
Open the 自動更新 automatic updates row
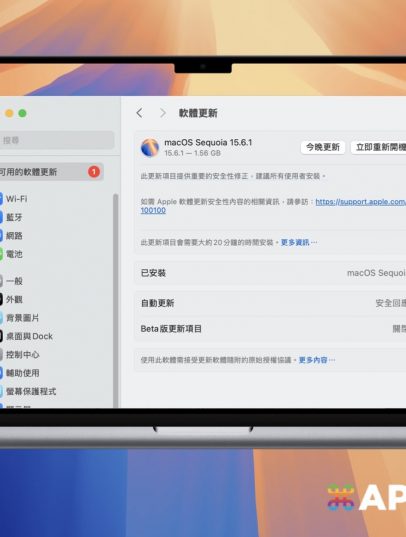[x=270, y=303]
